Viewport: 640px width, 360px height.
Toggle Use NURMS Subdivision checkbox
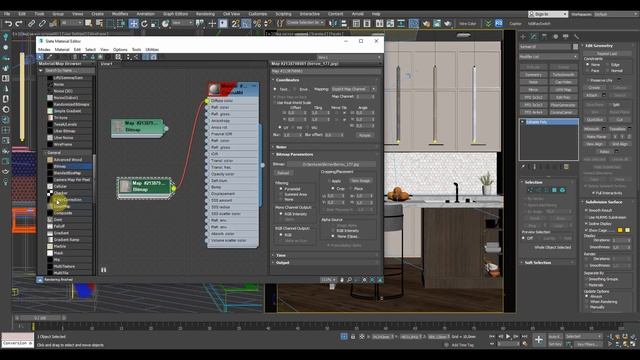click(x=587, y=217)
